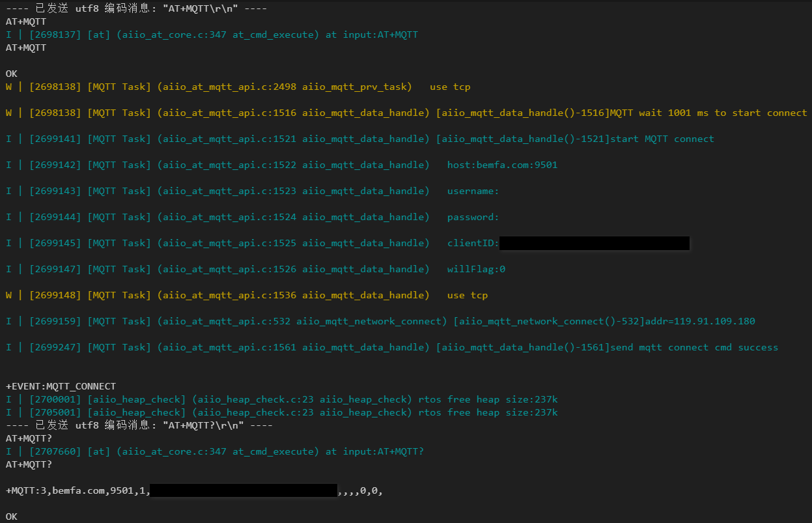Click the heap check log at timestamp 2700001
The height and width of the screenshot is (523, 812).
(x=281, y=399)
